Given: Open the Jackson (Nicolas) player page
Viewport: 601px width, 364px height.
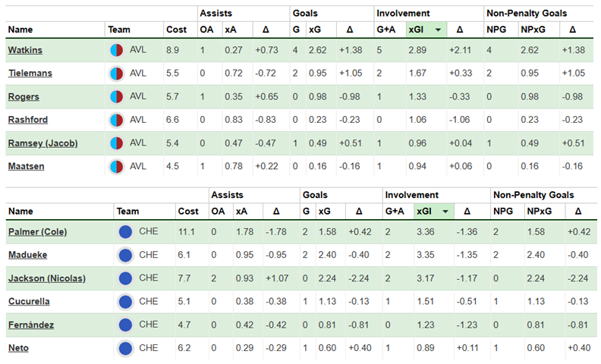Looking at the screenshot, I should [46, 278].
